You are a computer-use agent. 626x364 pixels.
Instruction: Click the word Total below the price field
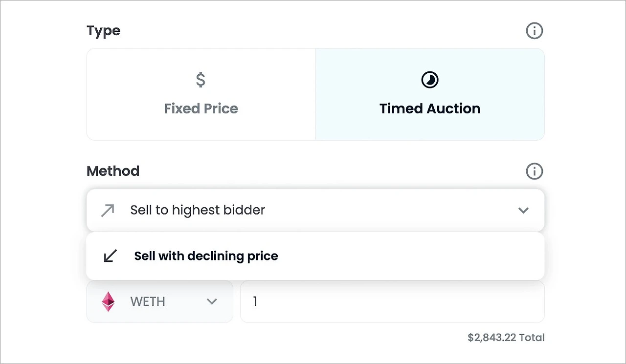[532, 338]
